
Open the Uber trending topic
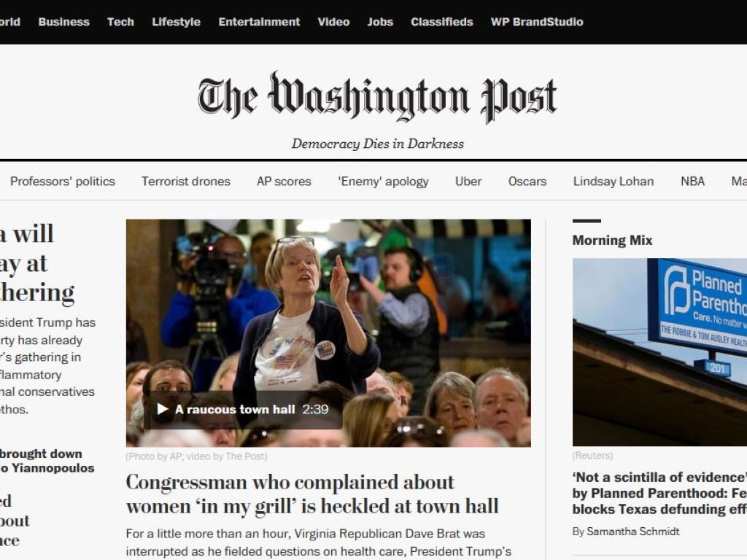click(x=468, y=182)
